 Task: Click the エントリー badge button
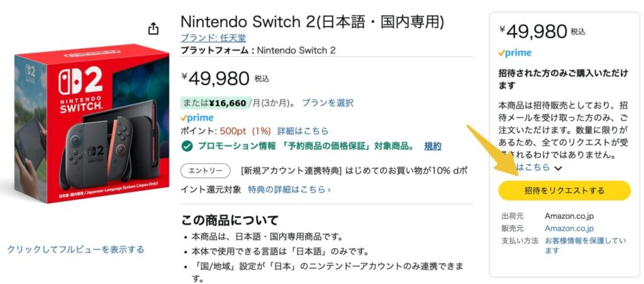click(206, 171)
